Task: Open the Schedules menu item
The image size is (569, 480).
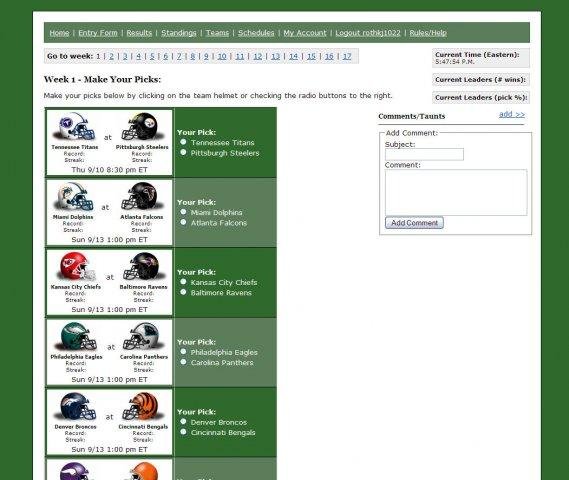Action: pos(256,33)
